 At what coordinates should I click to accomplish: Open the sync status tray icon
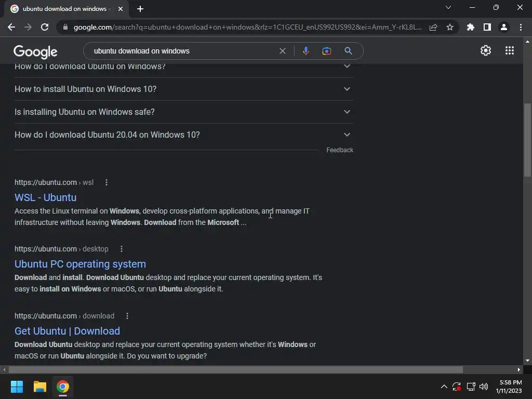(x=457, y=387)
